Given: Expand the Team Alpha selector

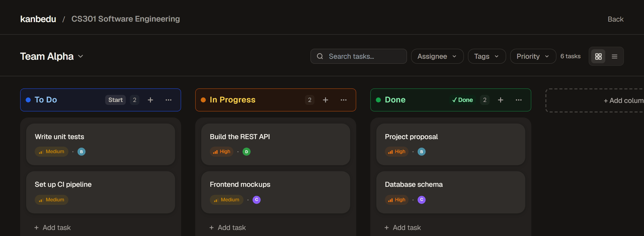Looking at the screenshot, I should point(52,56).
